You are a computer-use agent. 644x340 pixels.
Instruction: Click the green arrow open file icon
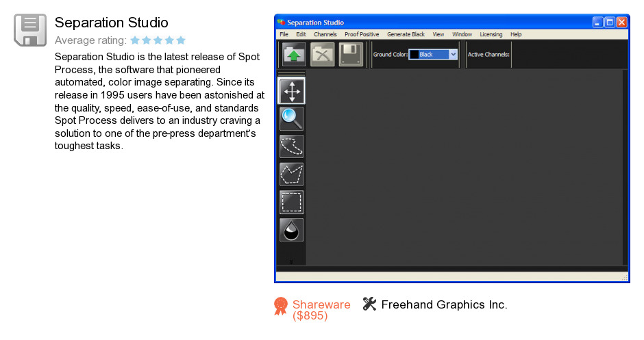294,54
